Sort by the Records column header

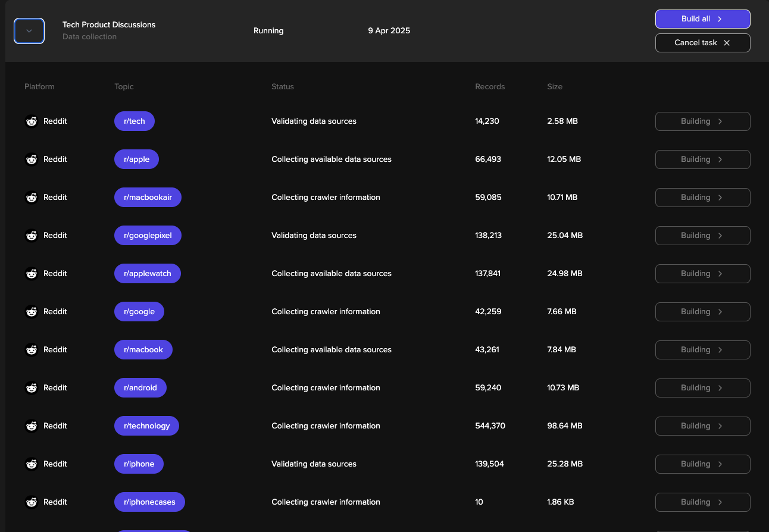(490, 87)
